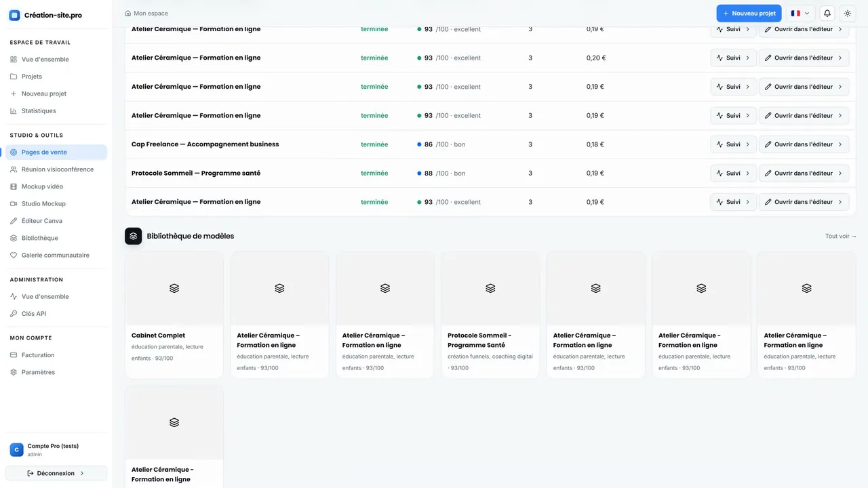Open the notifications bell
Viewport: 868px width, 488px height.
click(827, 14)
